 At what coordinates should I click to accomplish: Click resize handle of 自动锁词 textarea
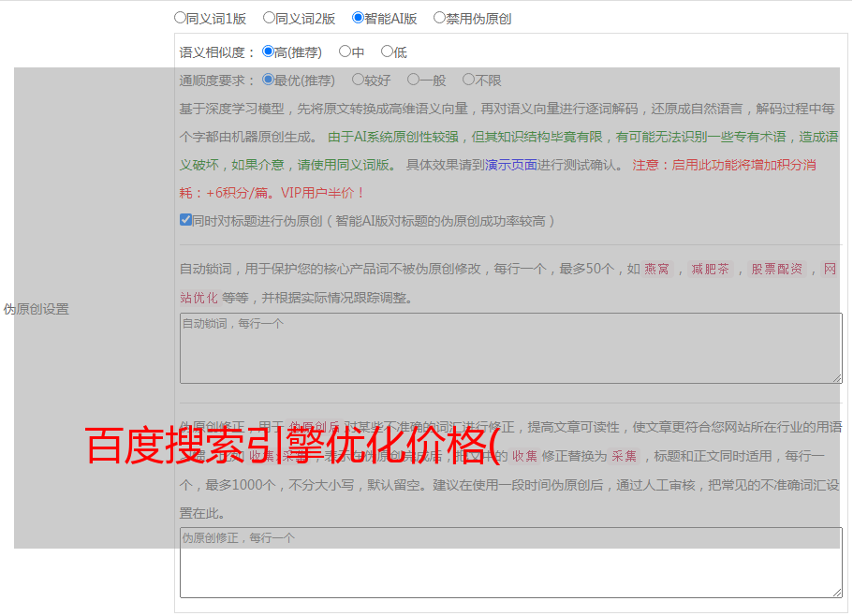pyautogui.click(x=837, y=378)
